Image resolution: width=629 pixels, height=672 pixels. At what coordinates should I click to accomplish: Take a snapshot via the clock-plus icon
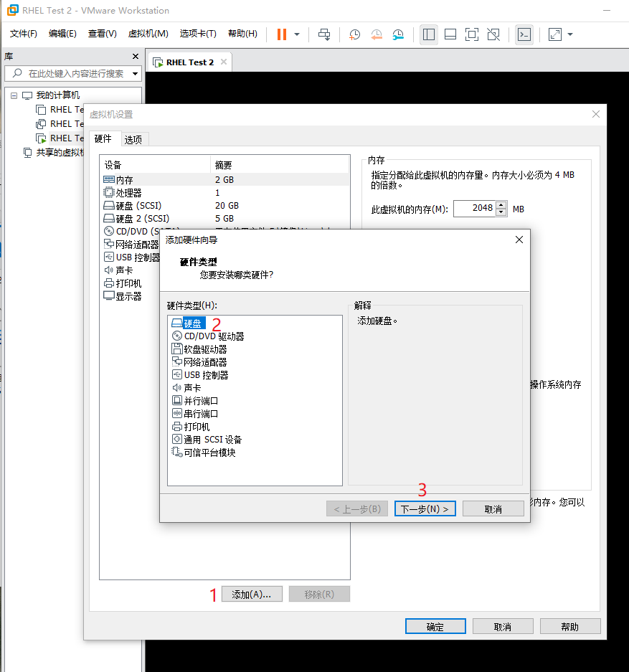coord(355,34)
